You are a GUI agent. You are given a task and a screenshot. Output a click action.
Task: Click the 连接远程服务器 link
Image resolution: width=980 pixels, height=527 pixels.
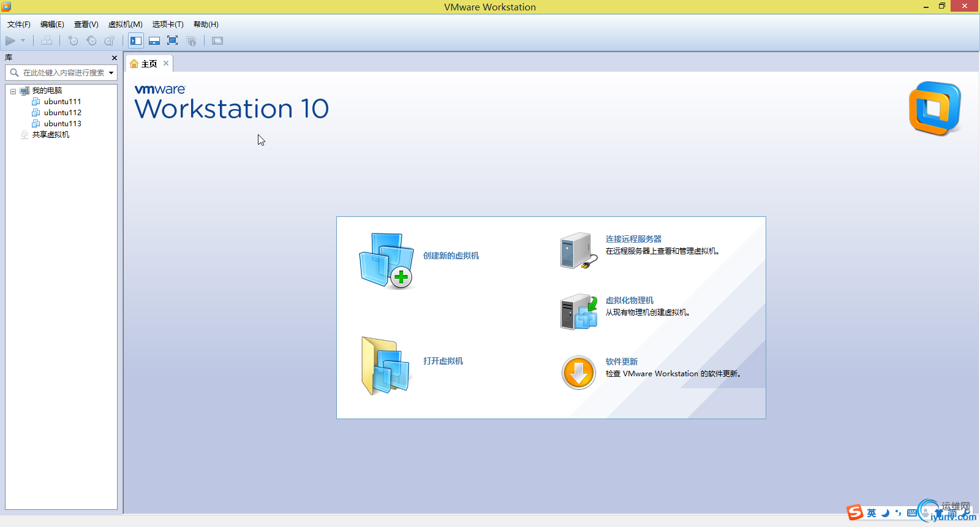(634, 239)
